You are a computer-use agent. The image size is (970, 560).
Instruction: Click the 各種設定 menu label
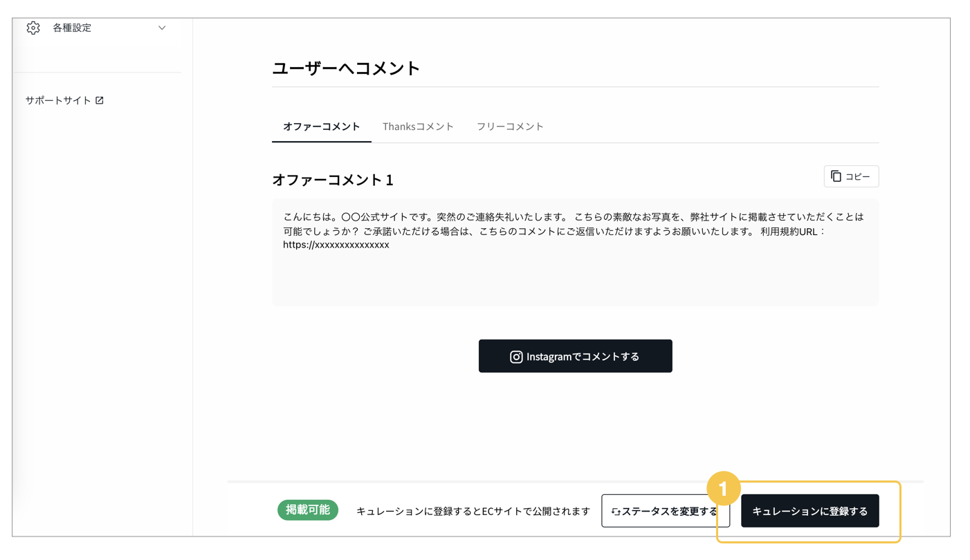pyautogui.click(x=72, y=28)
